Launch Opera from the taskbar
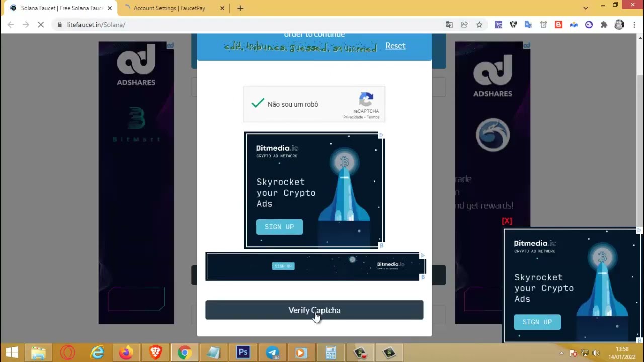Screen dimensions: 644x362 coord(68,353)
